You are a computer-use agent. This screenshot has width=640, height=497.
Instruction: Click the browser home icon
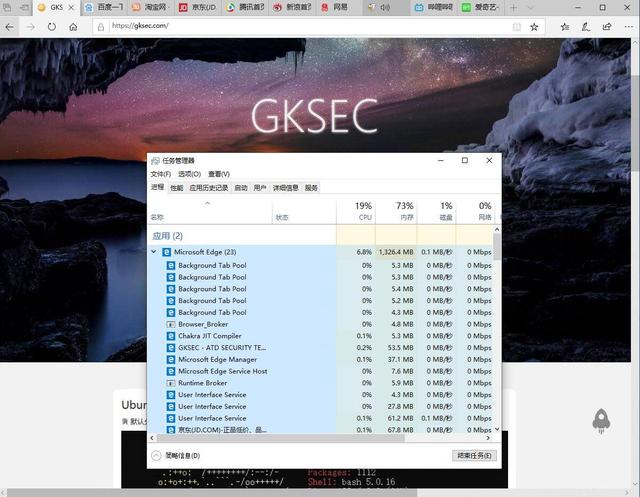73,27
